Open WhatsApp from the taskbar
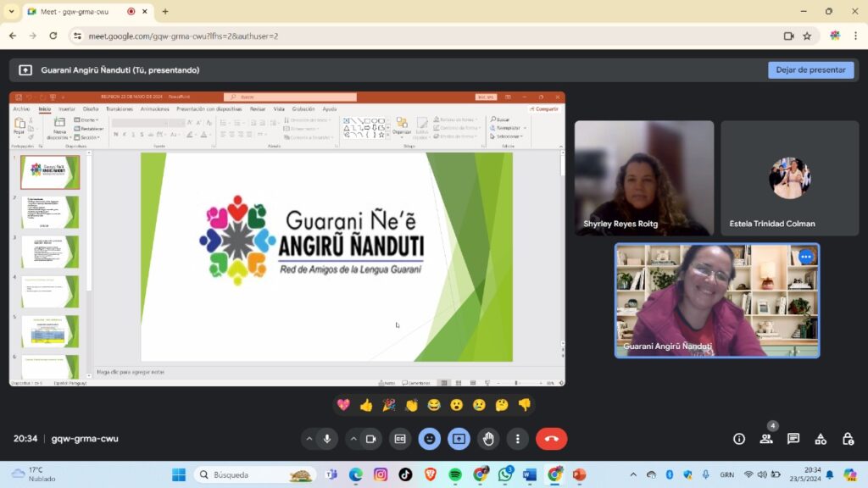Viewport: 868px width, 488px height. 505,474
